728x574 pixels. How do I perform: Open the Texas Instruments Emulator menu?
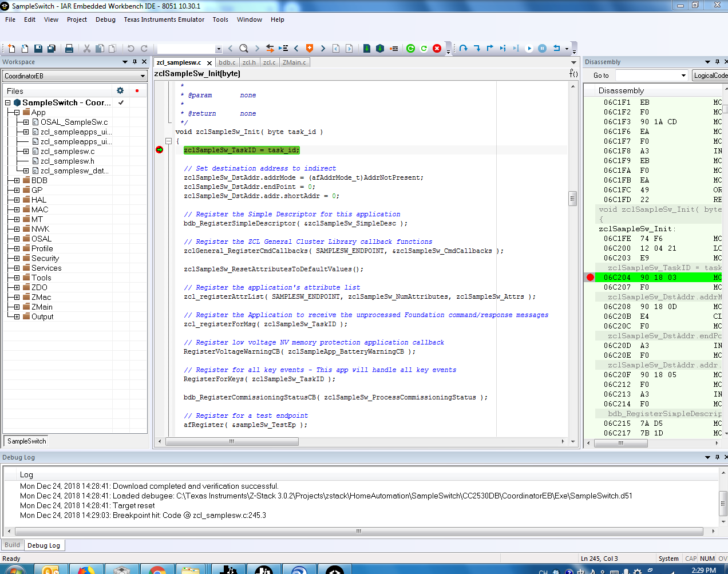(164, 19)
